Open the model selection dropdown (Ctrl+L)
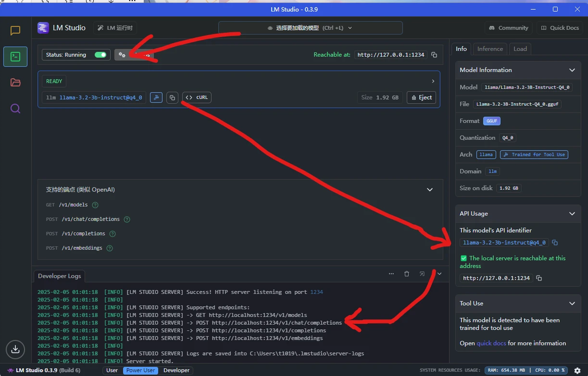 (310, 28)
